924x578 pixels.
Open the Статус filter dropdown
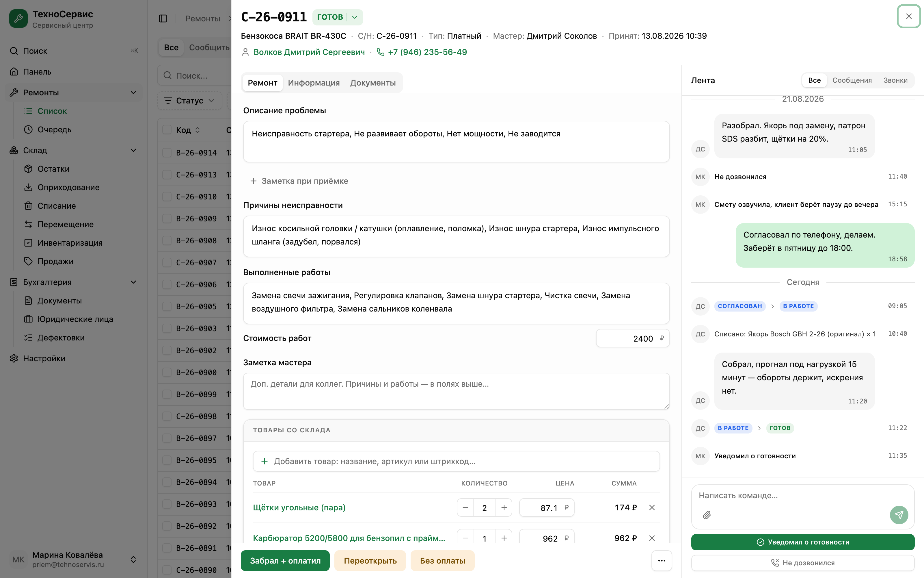pyautogui.click(x=189, y=101)
